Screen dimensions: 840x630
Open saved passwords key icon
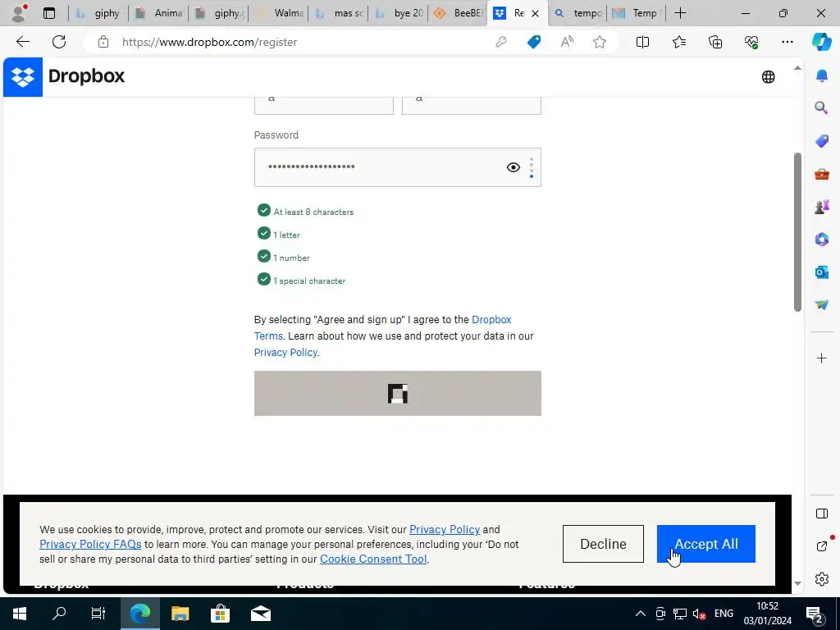[501, 43]
